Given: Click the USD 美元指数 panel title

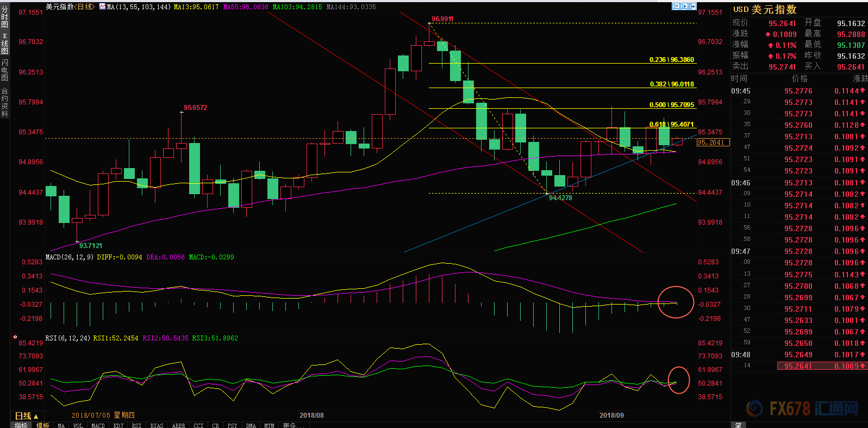Looking at the screenshot, I should [765, 9].
